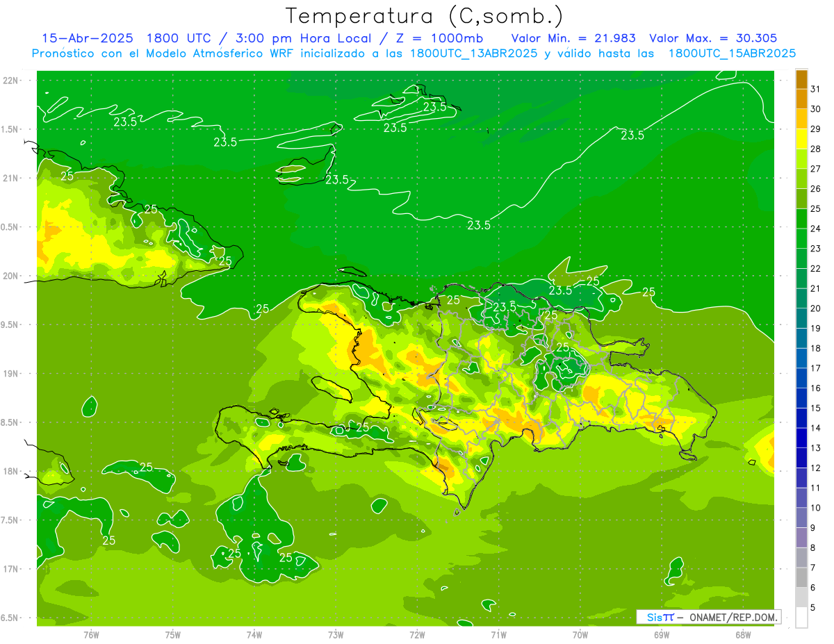Screen dimensions: 834x644
Task: Click the 'Valor Max. = 30.305' text
Action: (x=713, y=38)
